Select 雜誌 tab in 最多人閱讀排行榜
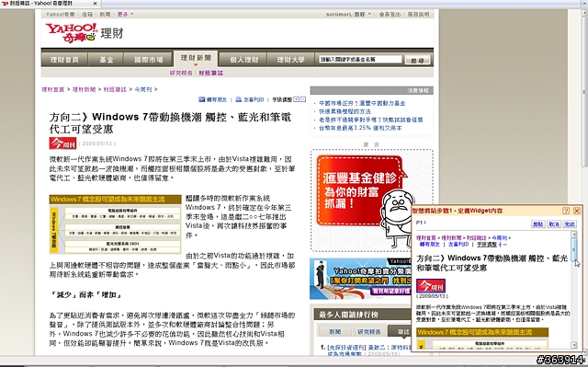 400,331
